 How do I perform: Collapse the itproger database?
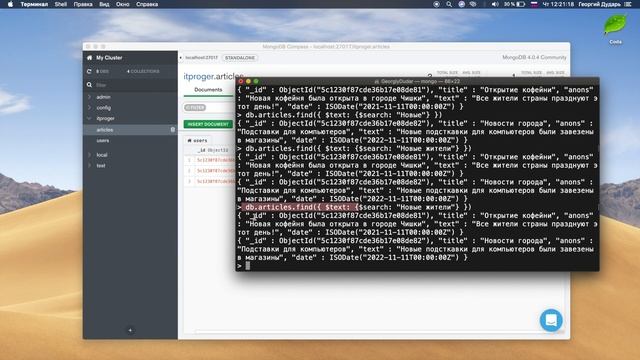[89, 118]
